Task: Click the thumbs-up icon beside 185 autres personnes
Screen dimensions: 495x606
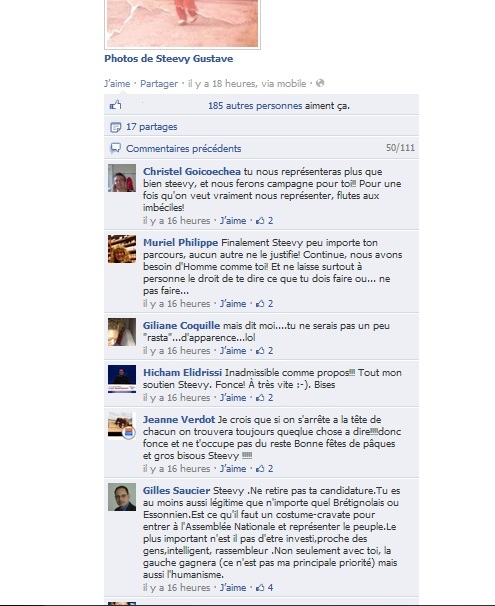Action: [116, 105]
